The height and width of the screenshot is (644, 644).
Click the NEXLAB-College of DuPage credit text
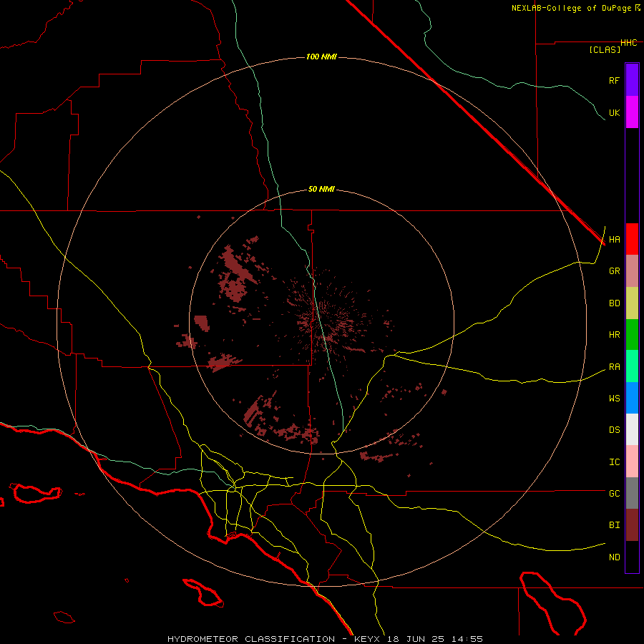pos(571,8)
